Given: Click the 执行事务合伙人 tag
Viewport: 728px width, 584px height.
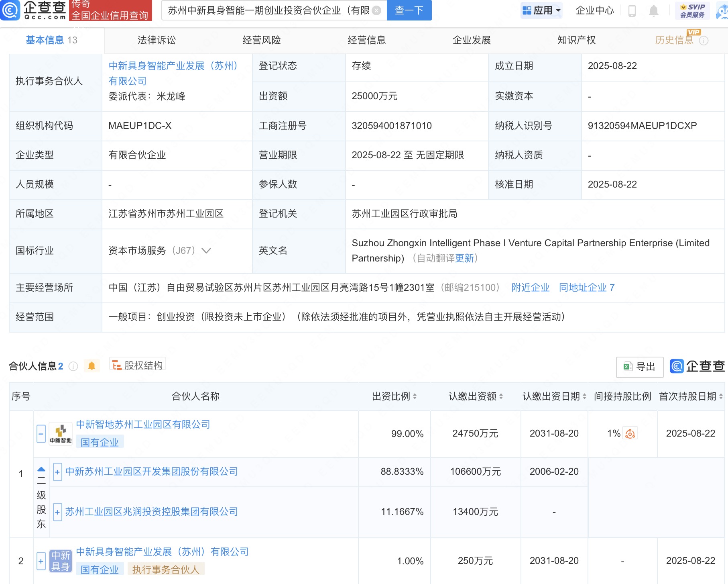Looking at the screenshot, I should (x=166, y=570).
